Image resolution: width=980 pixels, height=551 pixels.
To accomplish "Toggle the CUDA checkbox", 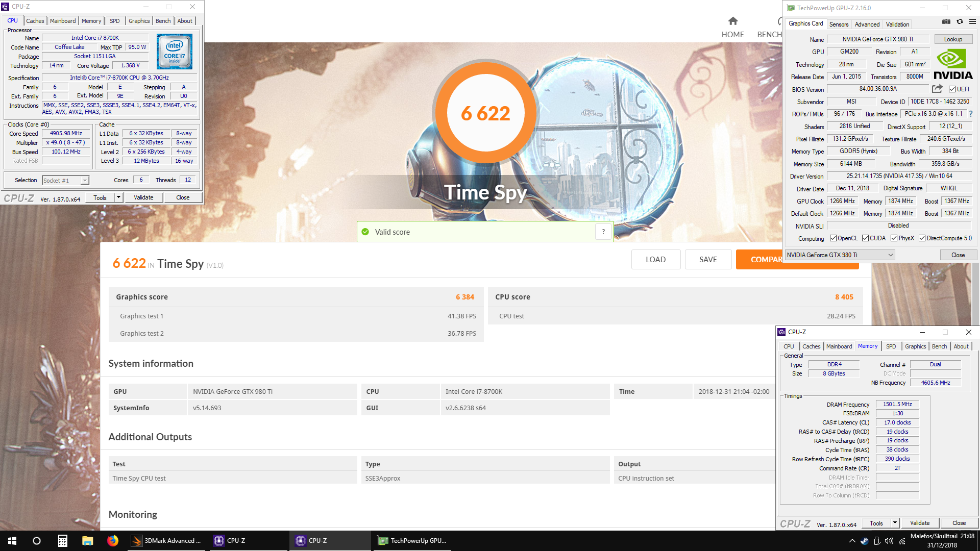I will coord(865,238).
